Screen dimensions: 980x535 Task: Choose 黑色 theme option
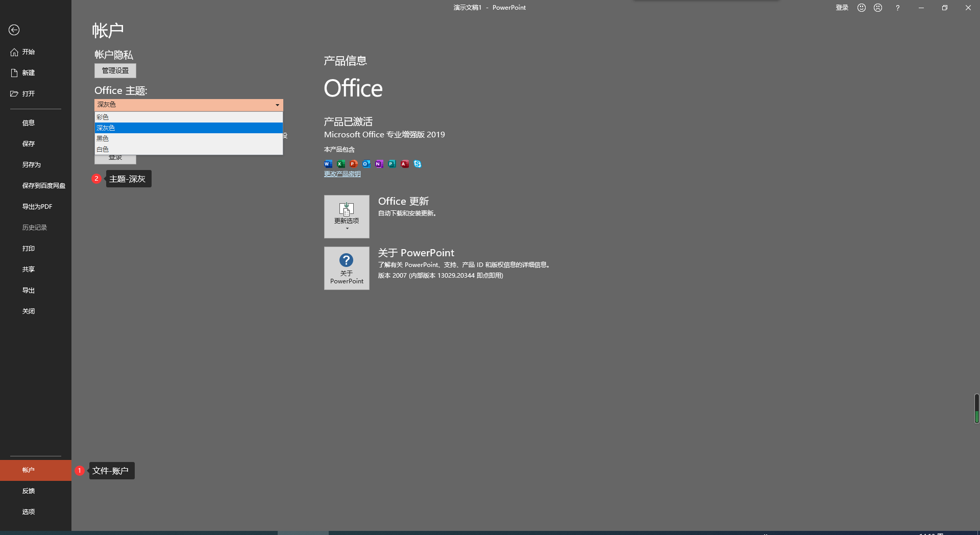coord(189,139)
